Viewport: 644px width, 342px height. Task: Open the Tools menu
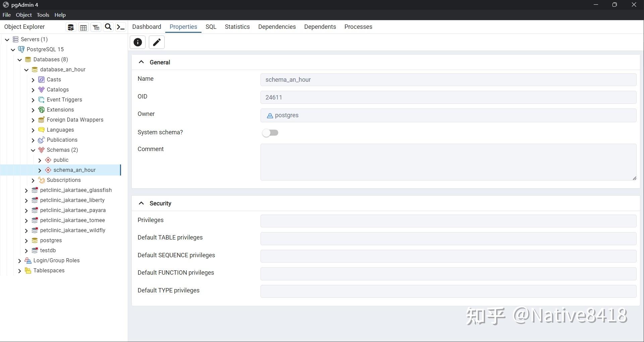coord(43,15)
